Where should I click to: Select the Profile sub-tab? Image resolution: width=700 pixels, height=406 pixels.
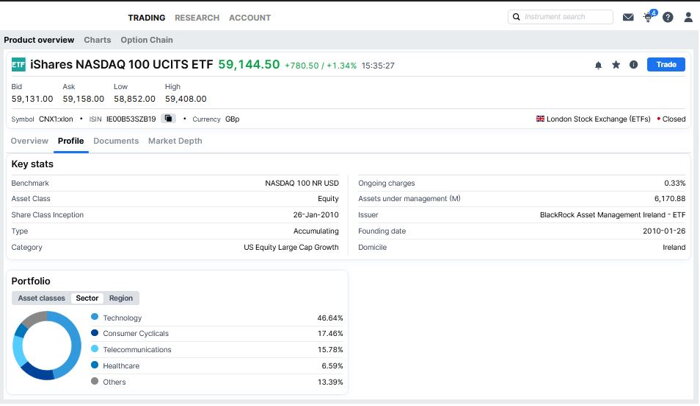[x=71, y=141]
